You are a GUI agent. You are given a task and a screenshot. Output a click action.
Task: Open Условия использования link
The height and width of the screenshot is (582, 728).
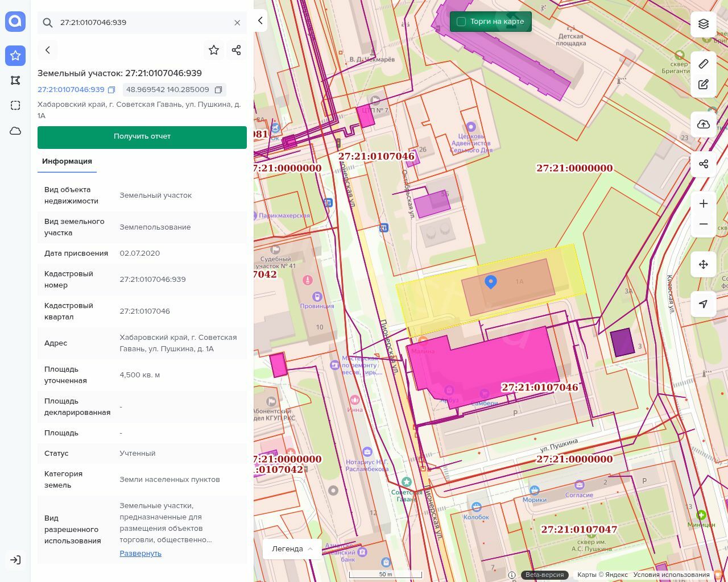point(671,575)
